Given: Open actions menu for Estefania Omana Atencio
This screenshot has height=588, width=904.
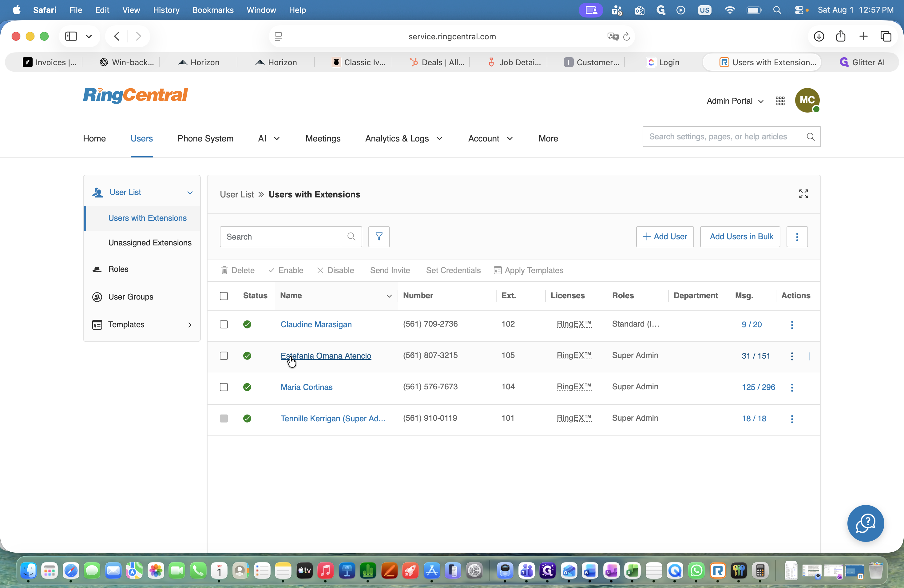Looking at the screenshot, I should point(792,356).
